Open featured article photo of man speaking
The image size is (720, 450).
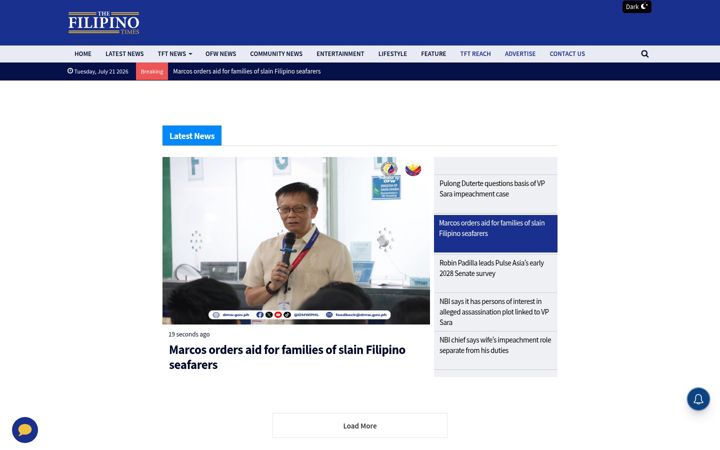point(296,241)
